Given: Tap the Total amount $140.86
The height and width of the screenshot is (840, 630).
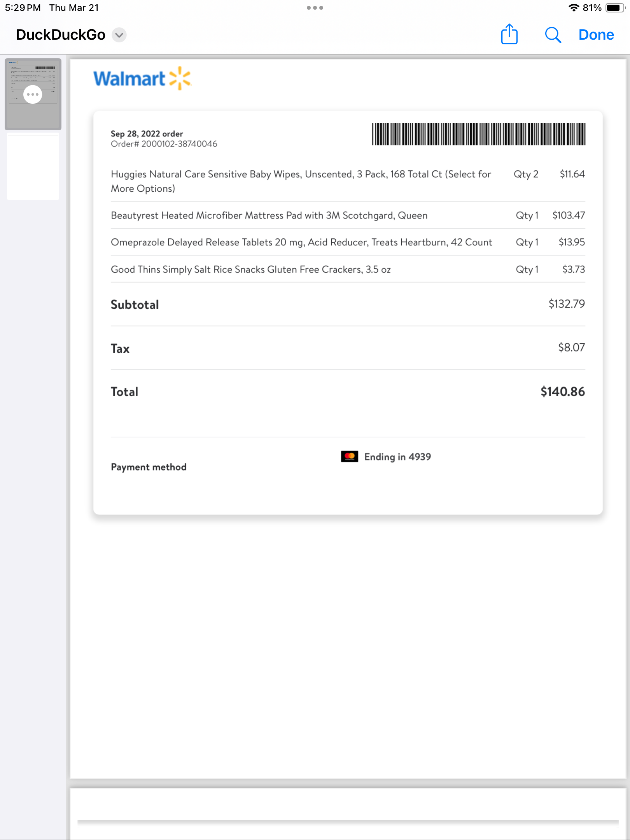Looking at the screenshot, I should pyautogui.click(x=562, y=392).
